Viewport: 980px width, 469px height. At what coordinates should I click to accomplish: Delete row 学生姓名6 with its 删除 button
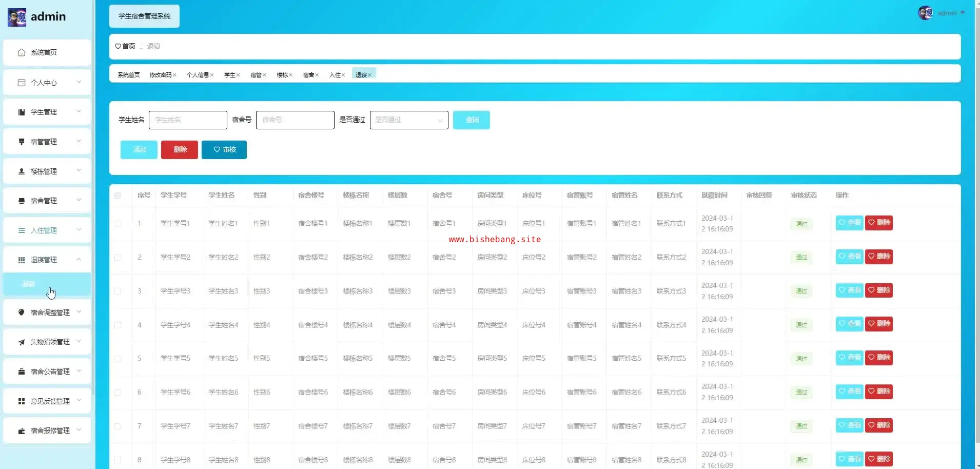(x=879, y=392)
